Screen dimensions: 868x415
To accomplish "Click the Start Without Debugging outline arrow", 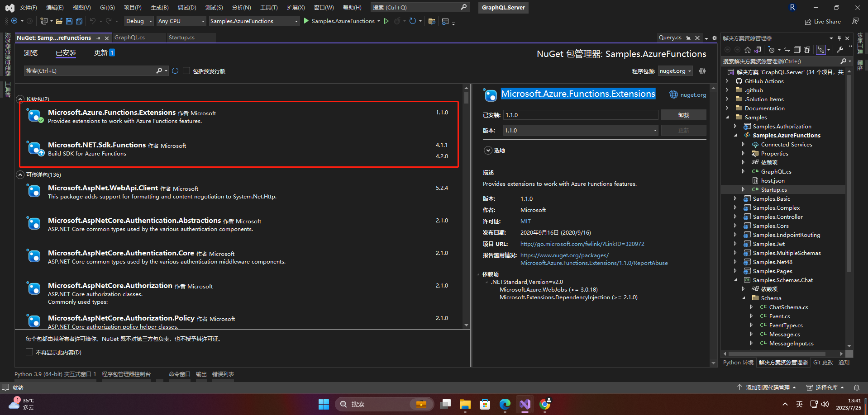I will (386, 21).
